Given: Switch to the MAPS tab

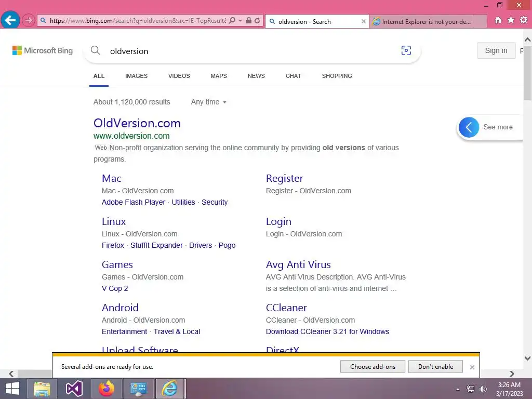Looking at the screenshot, I should (x=219, y=76).
